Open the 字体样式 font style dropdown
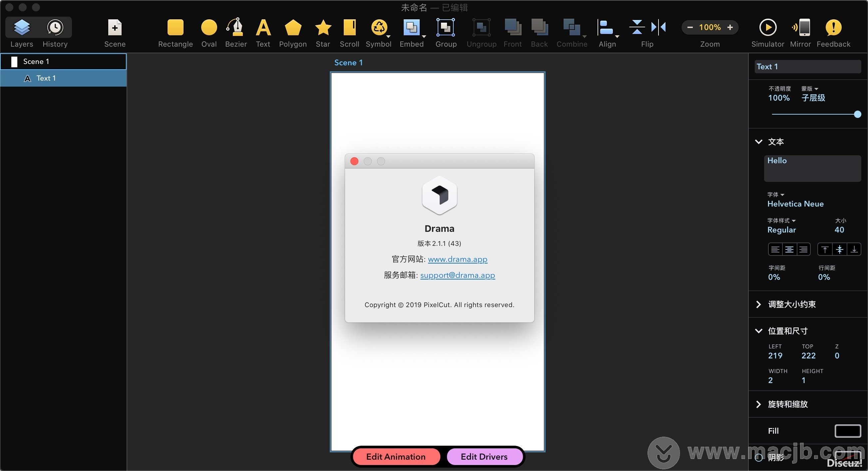The width and height of the screenshot is (868, 471). tap(781, 220)
